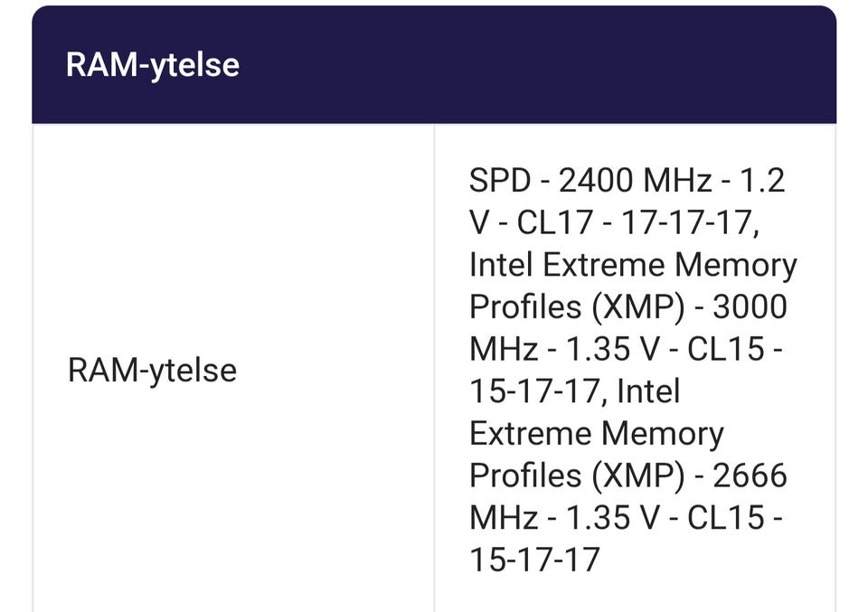
Task: Select the (XMP) text beside 3000
Action: (x=642, y=306)
